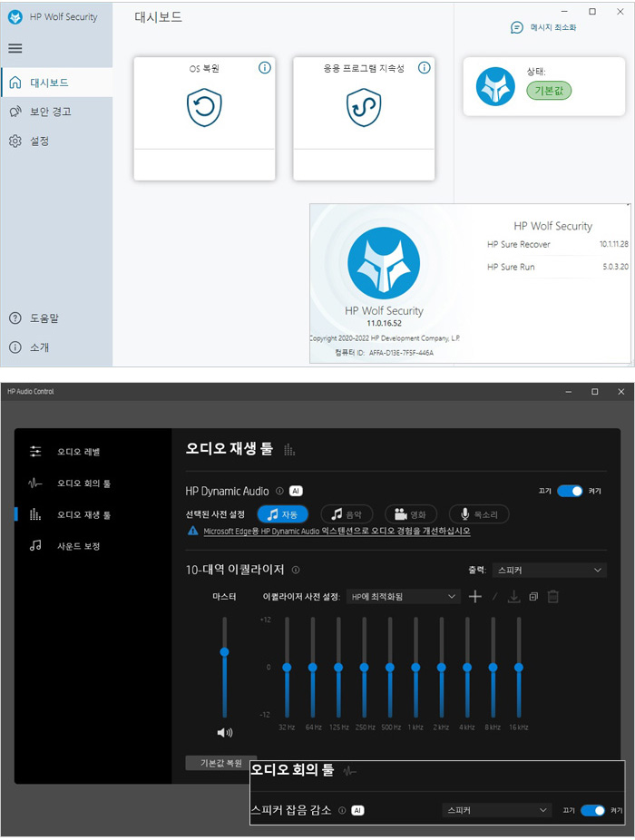This screenshot has width=635, height=840.
Task: Click the HP Wolf Security title logo
Action: (15, 16)
